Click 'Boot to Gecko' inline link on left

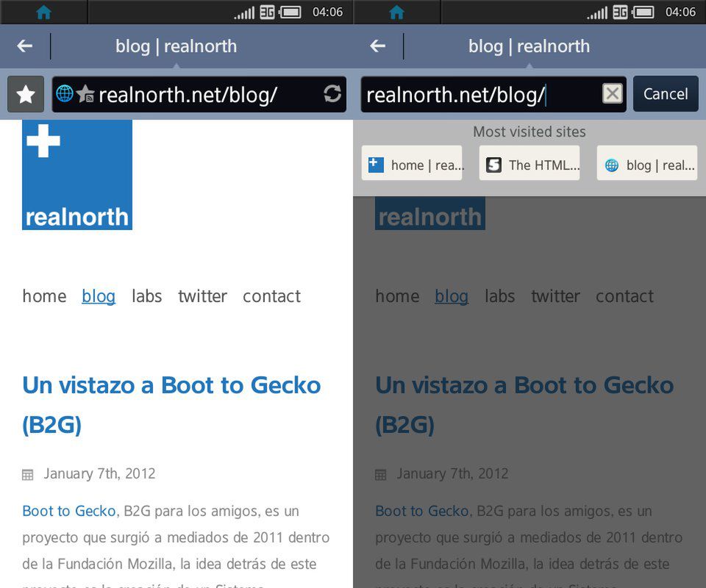click(x=69, y=511)
